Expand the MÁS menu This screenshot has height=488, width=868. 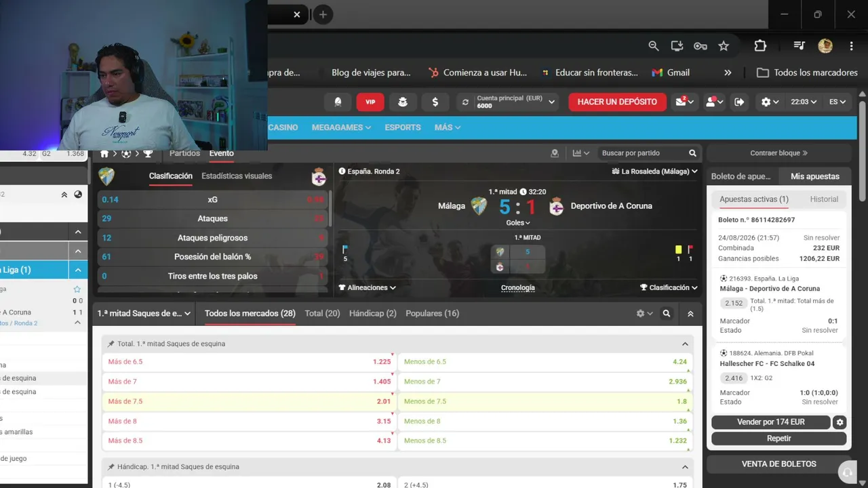pyautogui.click(x=448, y=127)
